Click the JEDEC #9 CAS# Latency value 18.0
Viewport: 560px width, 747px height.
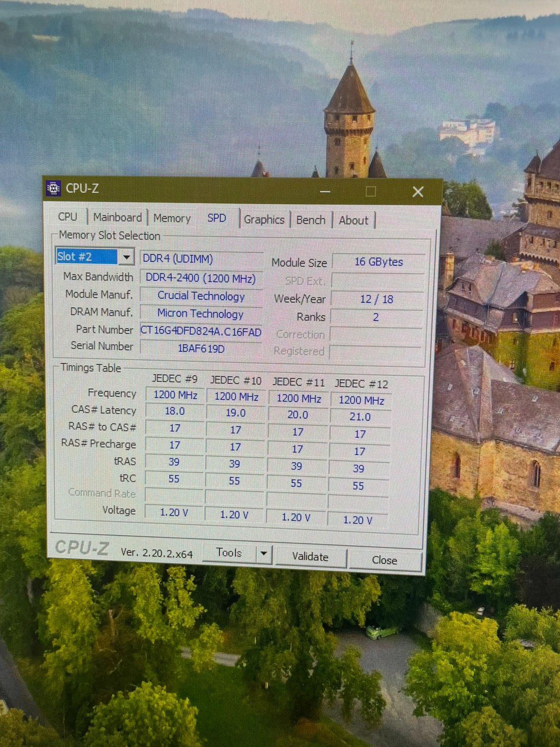point(175,412)
